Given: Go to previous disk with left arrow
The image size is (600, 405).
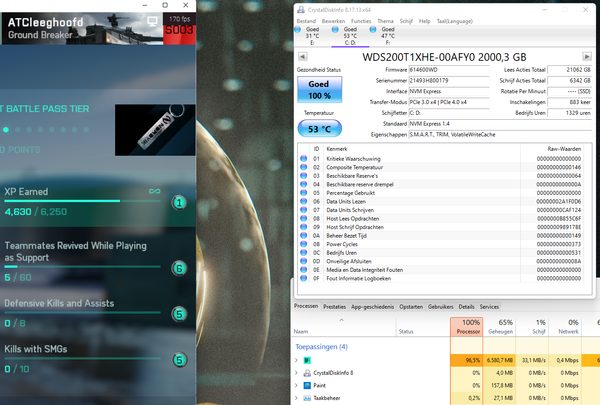Looking at the screenshot, I should click(302, 57).
